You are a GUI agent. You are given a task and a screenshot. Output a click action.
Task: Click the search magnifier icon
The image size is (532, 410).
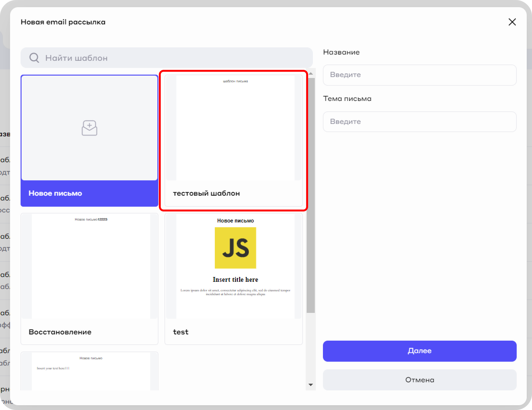click(x=34, y=58)
